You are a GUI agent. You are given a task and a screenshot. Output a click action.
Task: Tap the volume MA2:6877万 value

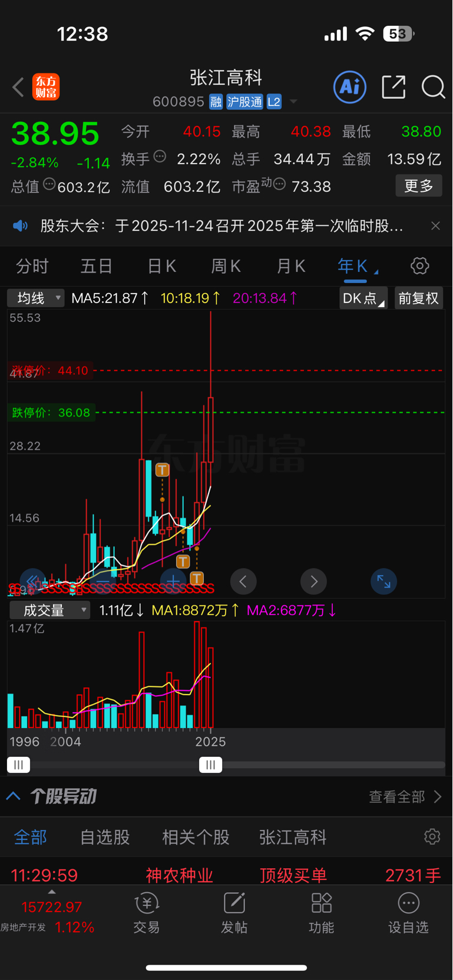tap(292, 610)
